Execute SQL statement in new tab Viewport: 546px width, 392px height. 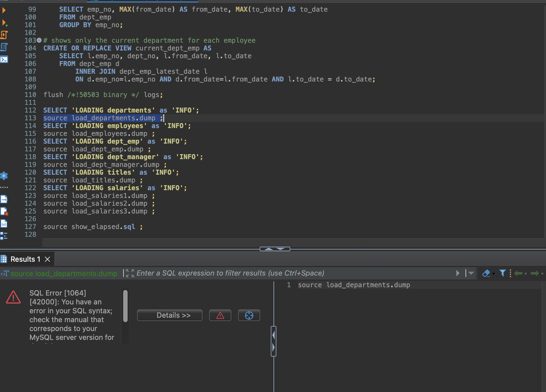click(x=4, y=23)
